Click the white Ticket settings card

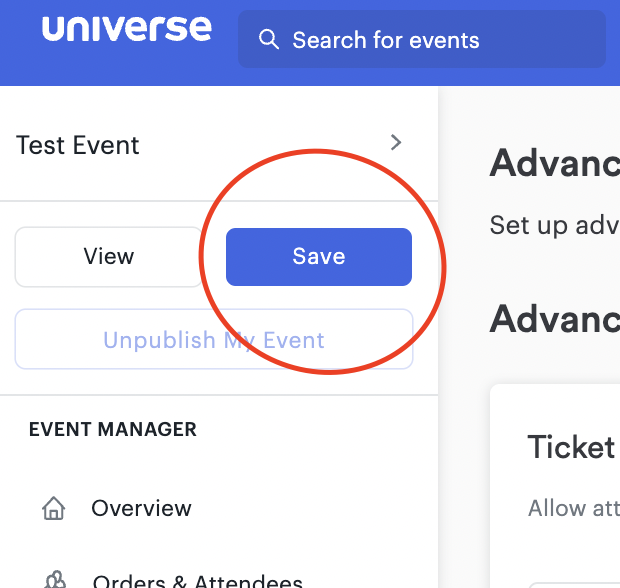tap(555, 486)
